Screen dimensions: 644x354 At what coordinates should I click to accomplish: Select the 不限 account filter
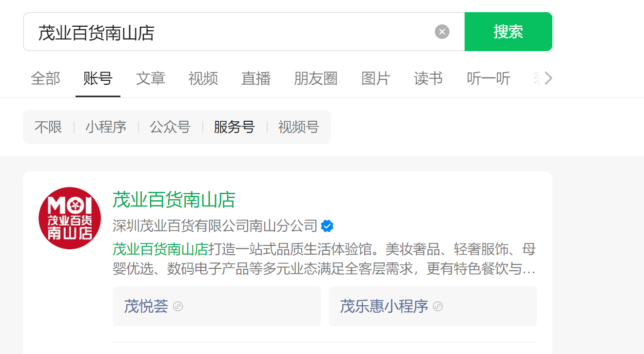(48, 127)
